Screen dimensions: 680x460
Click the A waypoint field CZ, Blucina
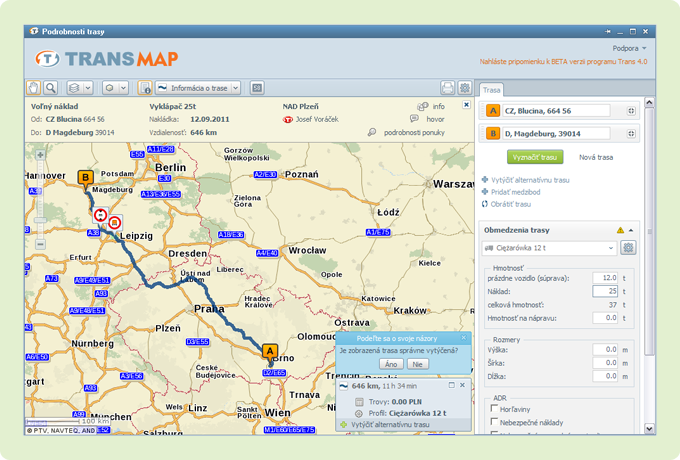point(556,111)
